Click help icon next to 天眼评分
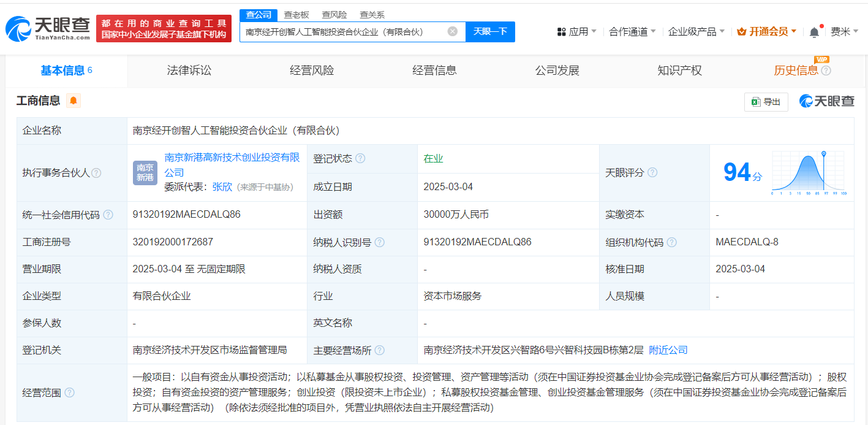 pyautogui.click(x=652, y=173)
